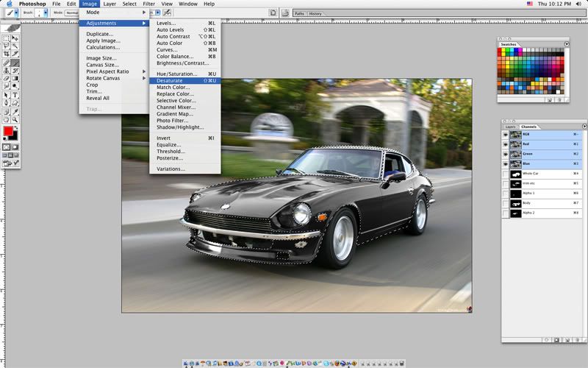The image size is (588, 368).
Task: Toggle visibility of Blue channel
Action: click(x=506, y=163)
